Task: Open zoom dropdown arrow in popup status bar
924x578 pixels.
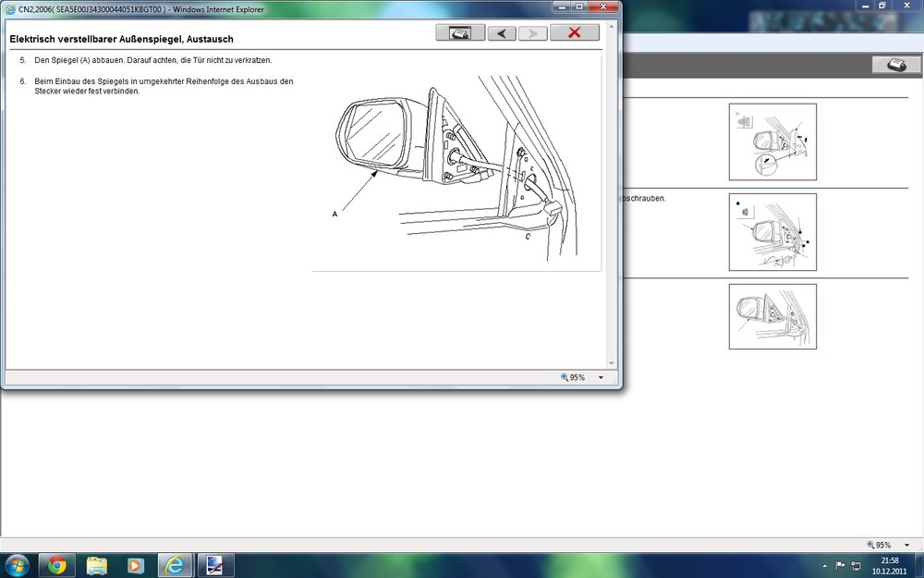Action: tap(601, 377)
